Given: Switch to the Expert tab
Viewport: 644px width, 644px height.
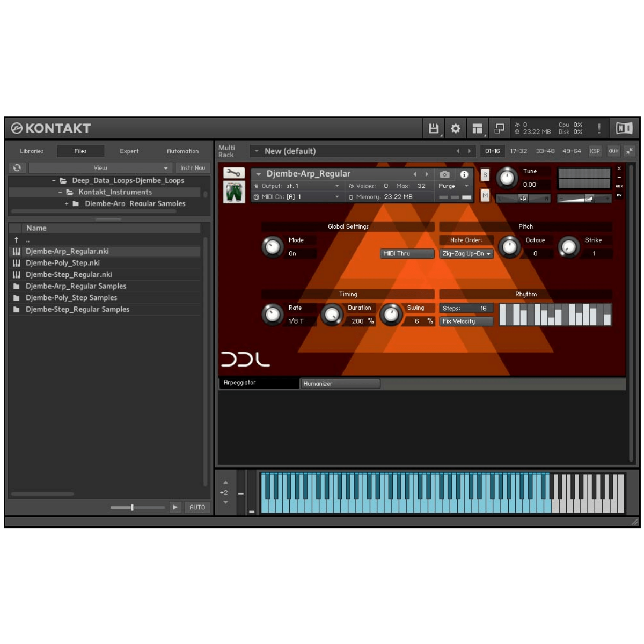Looking at the screenshot, I should pos(129,151).
